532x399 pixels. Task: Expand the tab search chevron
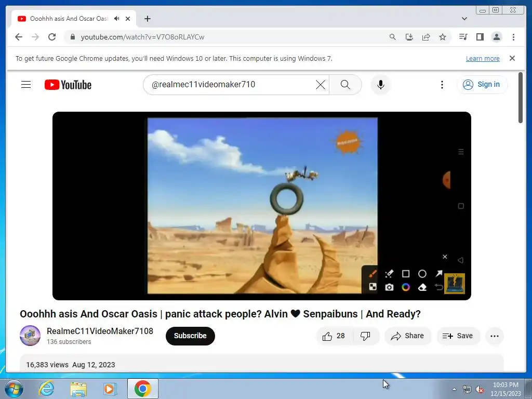[464, 19]
